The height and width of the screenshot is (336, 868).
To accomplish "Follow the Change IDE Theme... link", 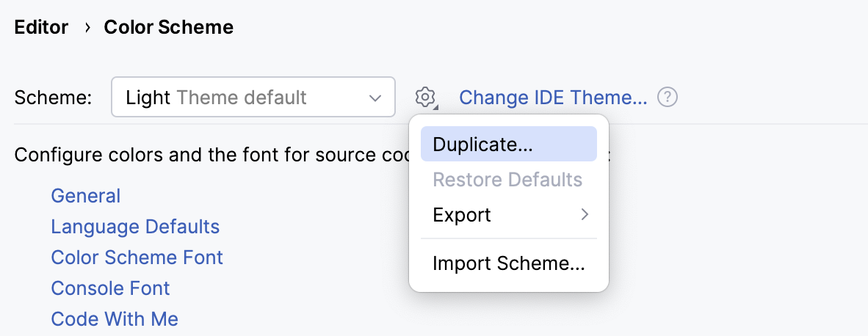I will [553, 97].
